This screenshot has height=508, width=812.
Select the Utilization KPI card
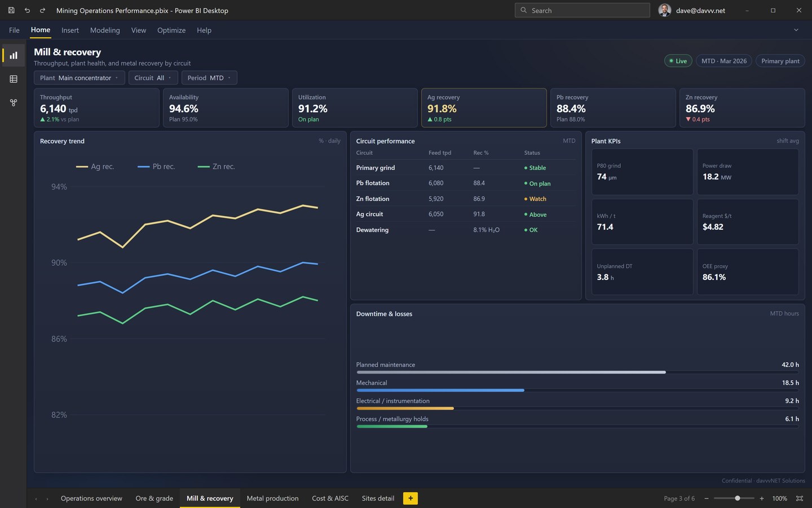tap(355, 108)
